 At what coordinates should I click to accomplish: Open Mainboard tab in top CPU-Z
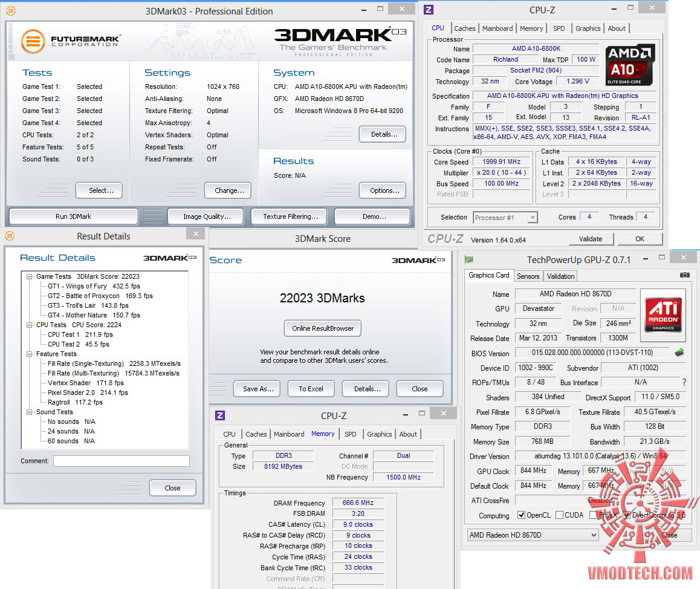point(497,28)
